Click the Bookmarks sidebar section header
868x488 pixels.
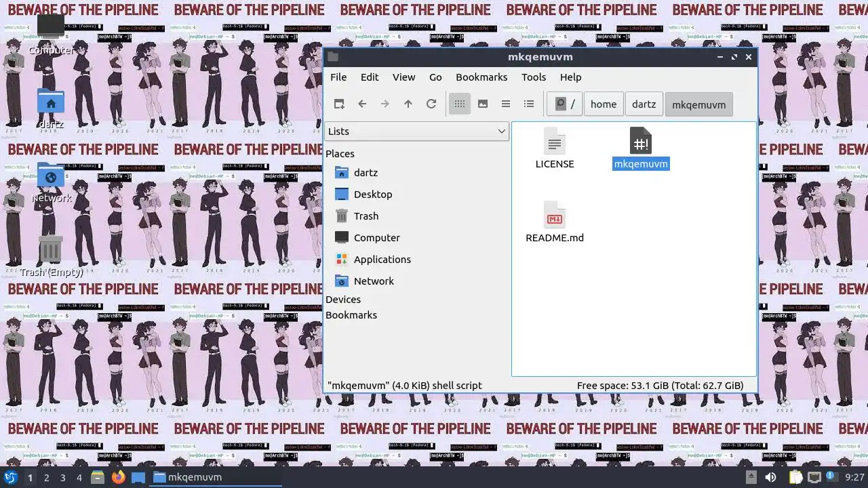click(351, 315)
